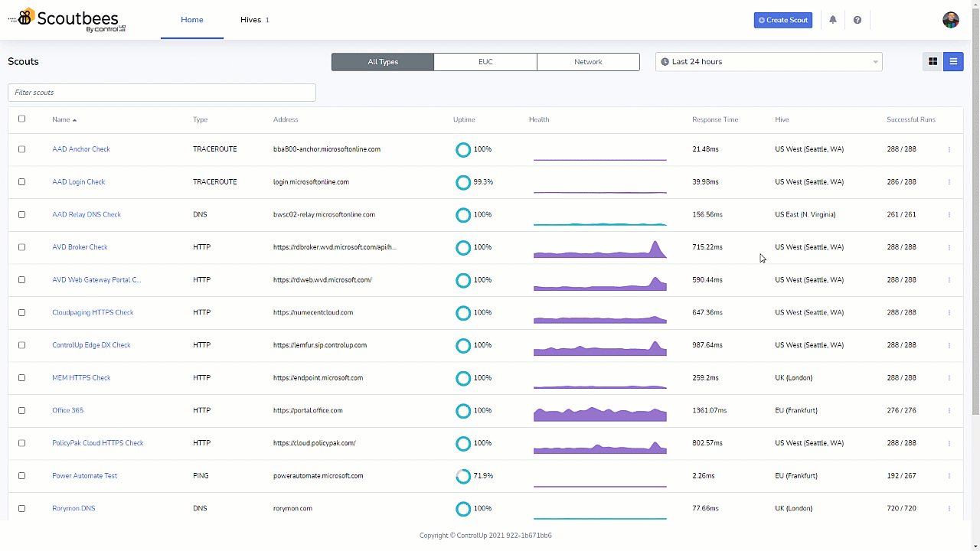Open the AAD Anchor Check scout link
The image size is (980, 551).
point(81,149)
